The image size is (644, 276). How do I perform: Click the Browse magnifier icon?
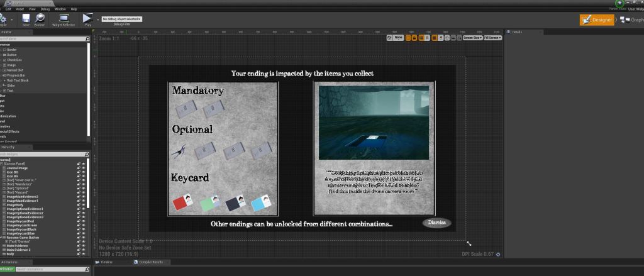coord(40,18)
